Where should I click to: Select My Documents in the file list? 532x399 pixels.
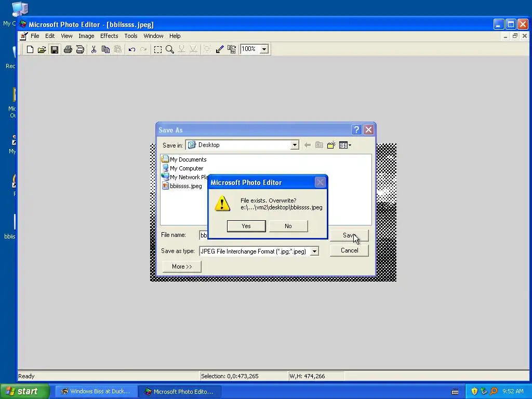pyautogui.click(x=184, y=159)
